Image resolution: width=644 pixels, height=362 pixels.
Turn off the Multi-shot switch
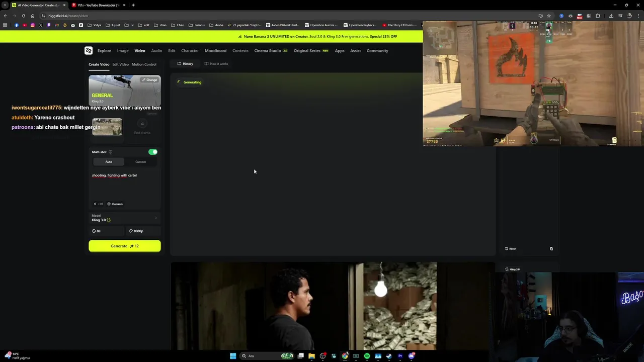153,152
